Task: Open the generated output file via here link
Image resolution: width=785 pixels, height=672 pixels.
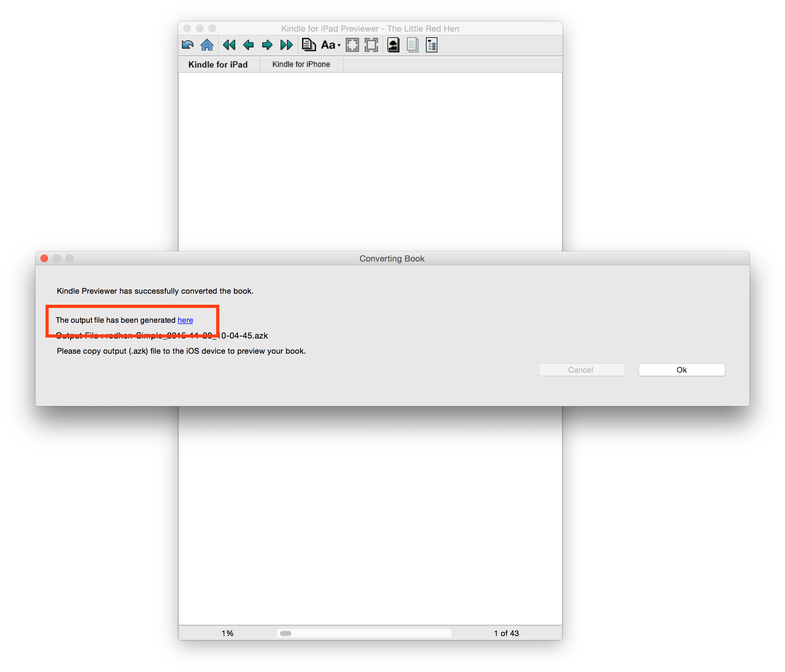Action: 185,320
